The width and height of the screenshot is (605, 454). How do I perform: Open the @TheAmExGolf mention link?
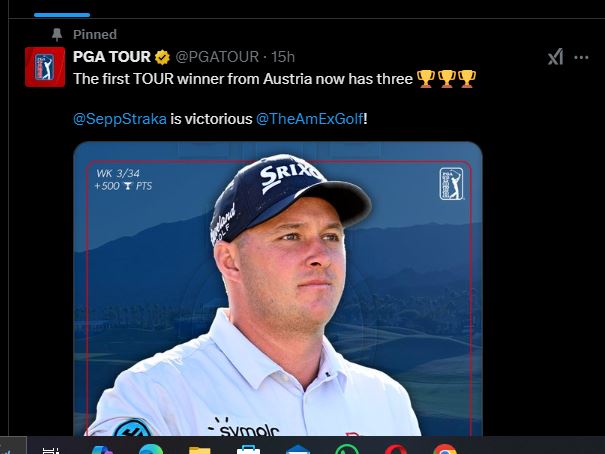[x=310, y=118]
